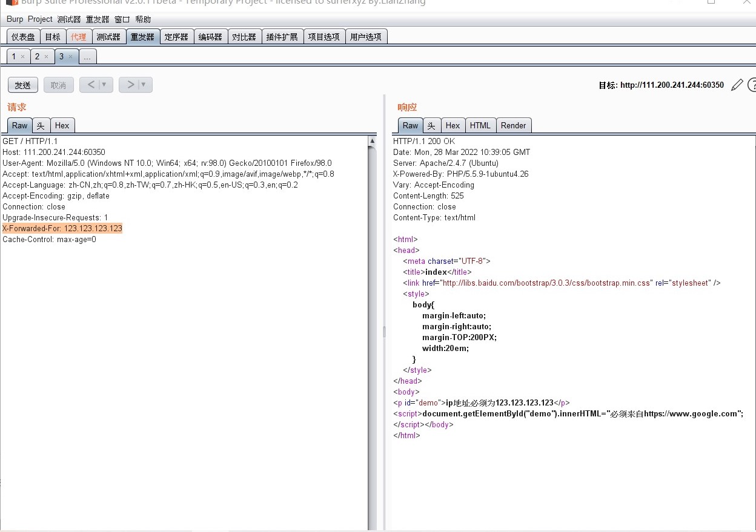
Task: Switch the response view to Render
Action: (x=513, y=125)
